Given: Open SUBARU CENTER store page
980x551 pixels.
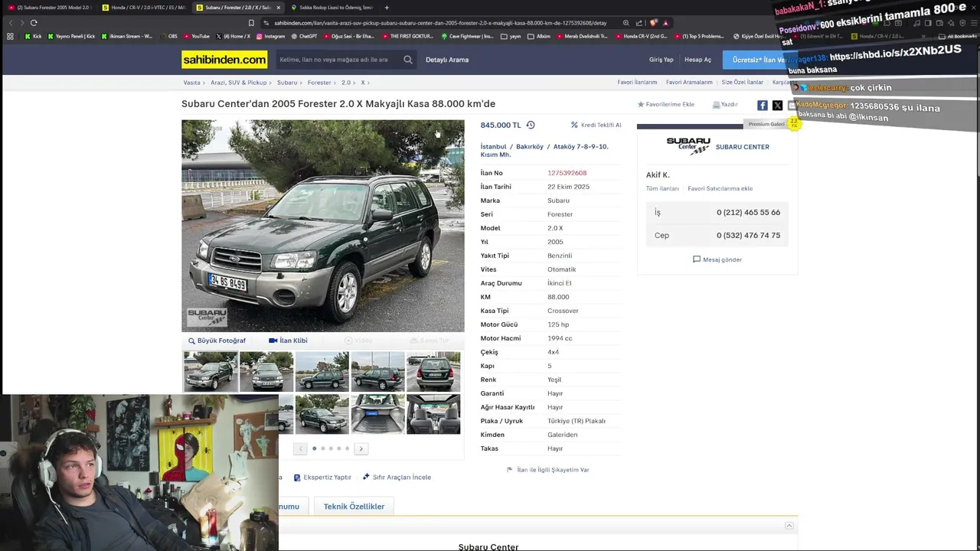Looking at the screenshot, I should click(x=742, y=147).
